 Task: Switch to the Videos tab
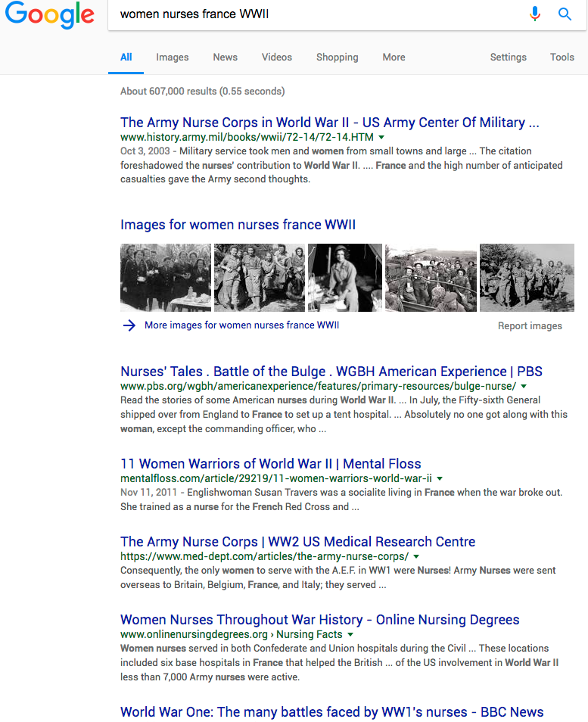(277, 57)
